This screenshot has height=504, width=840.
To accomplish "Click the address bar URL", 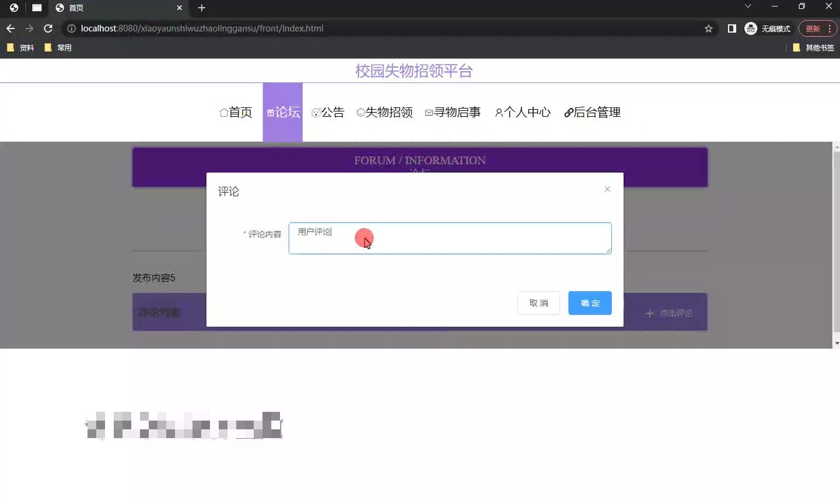I will [x=202, y=28].
